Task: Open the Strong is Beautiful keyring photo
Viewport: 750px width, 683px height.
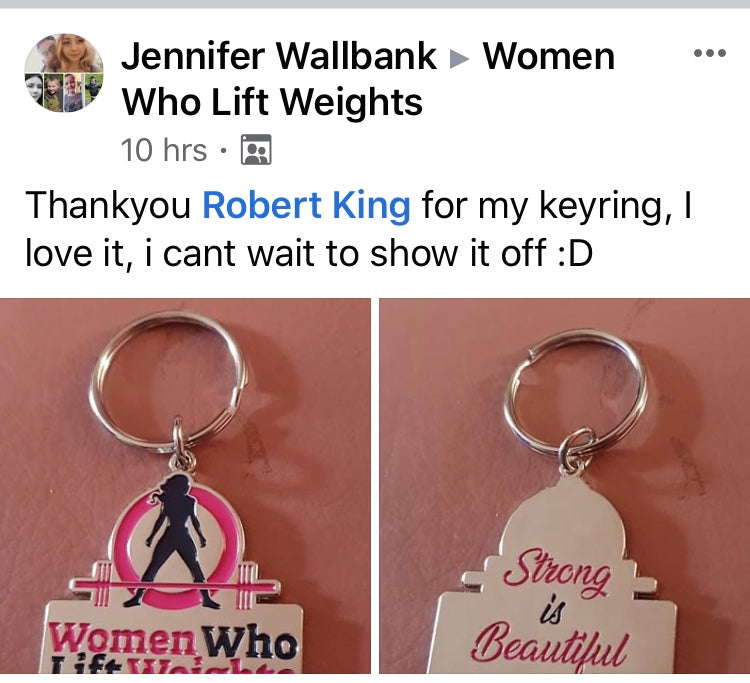Action: 564,485
